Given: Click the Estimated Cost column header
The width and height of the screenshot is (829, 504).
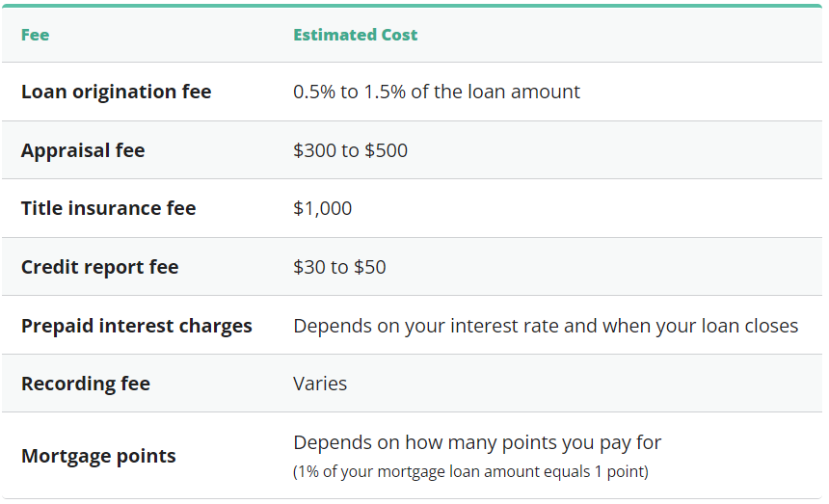Looking at the screenshot, I should (356, 35).
